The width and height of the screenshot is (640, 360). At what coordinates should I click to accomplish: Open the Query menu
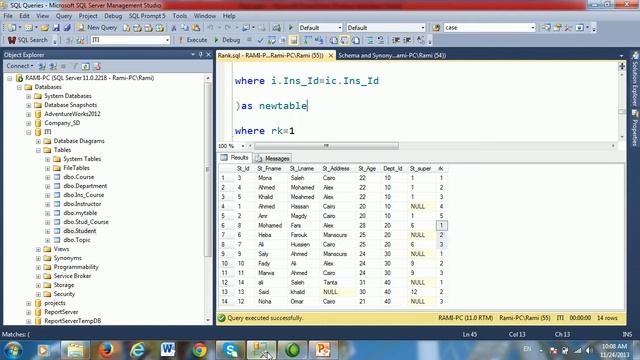tap(64, 16)
